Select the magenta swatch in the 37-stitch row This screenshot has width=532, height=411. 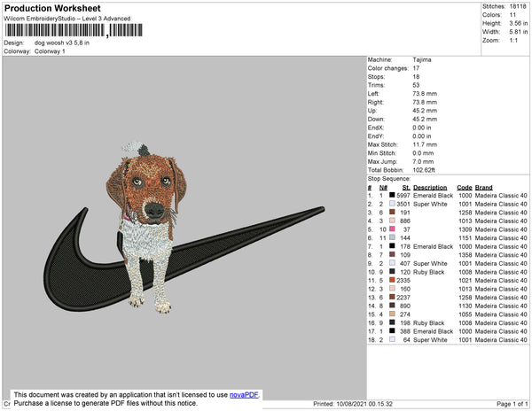(x=392, y=229)
